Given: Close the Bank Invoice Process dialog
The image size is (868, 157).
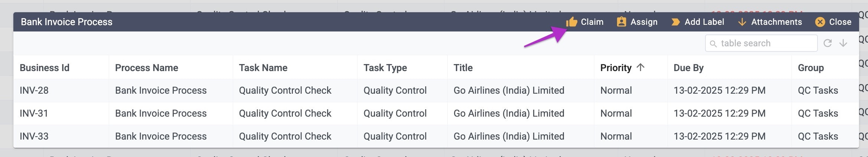Looking at the screenshot, I should [833, 22].
